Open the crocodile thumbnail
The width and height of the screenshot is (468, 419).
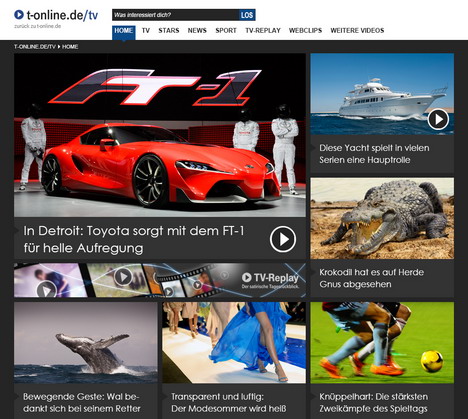[x=382, y=218]
